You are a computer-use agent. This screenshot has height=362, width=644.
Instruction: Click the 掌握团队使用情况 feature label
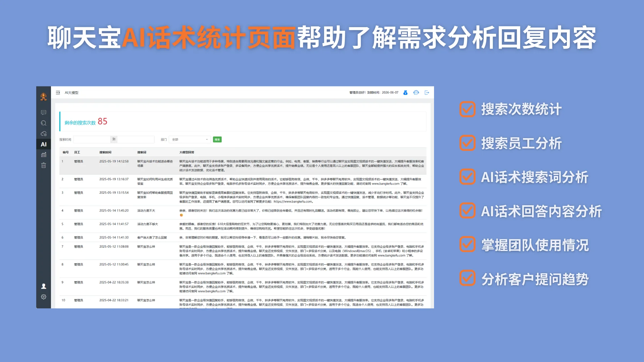click(x=535, y=245)
